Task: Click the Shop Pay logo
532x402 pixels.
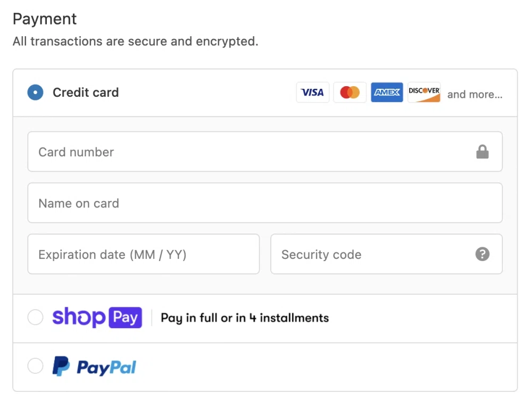Action: click(x=96, y=317)
